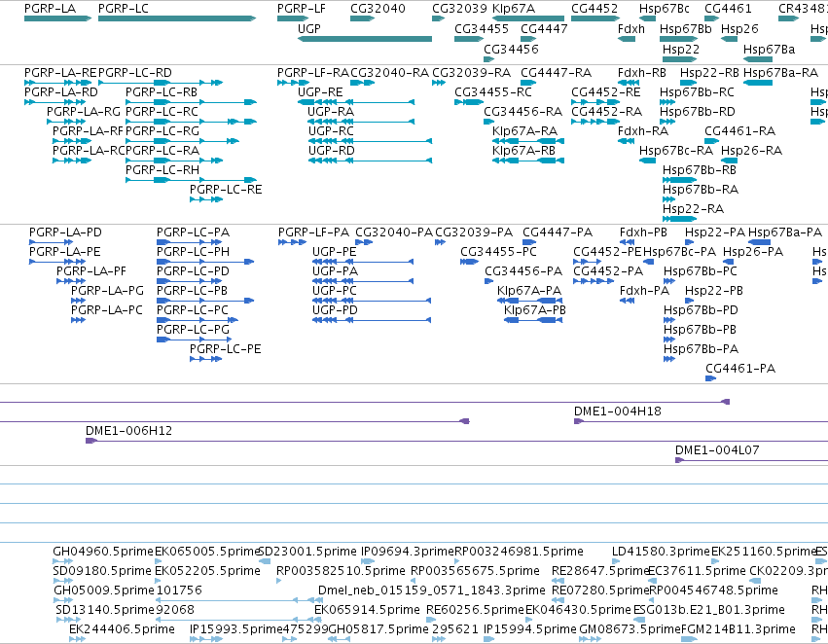Click transcript Hsp22-RA
Screen dimensions: 828x644
(679, 219)
